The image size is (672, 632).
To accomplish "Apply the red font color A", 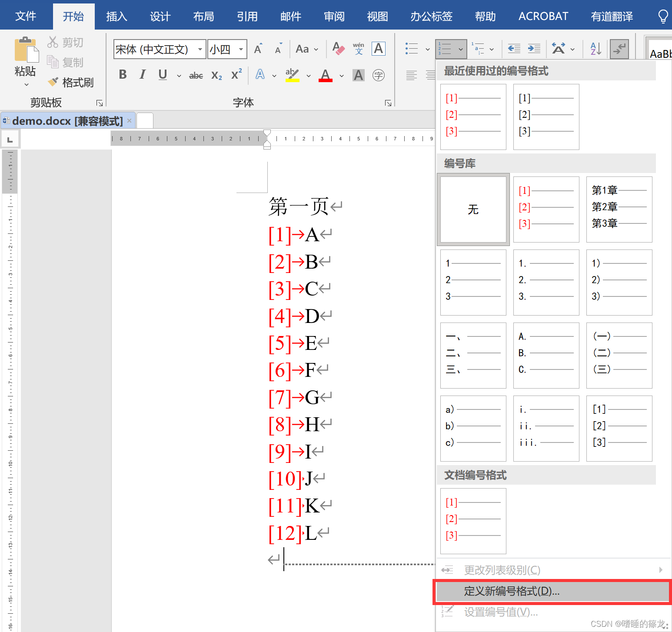I will pyautogui.click(x=326, y=75).
